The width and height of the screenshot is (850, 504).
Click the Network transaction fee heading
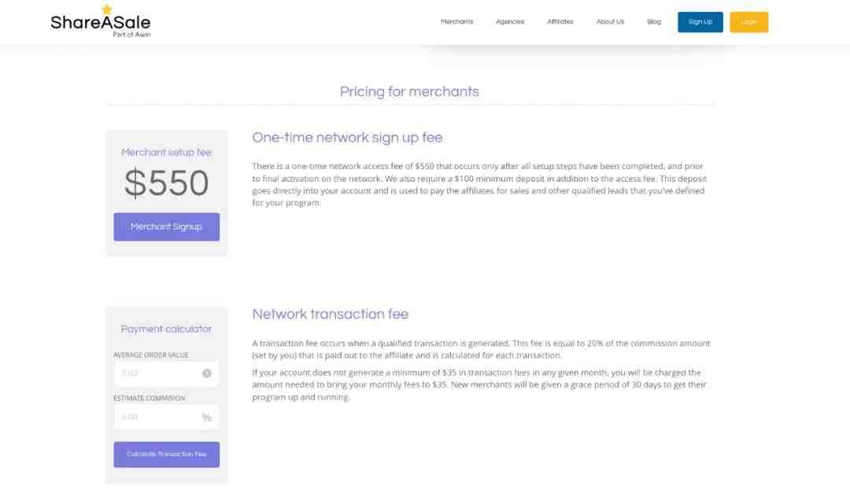[x=330, y=315]
